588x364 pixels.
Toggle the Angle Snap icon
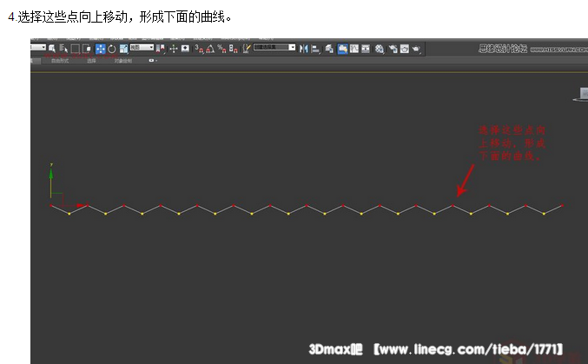point(210,49)
